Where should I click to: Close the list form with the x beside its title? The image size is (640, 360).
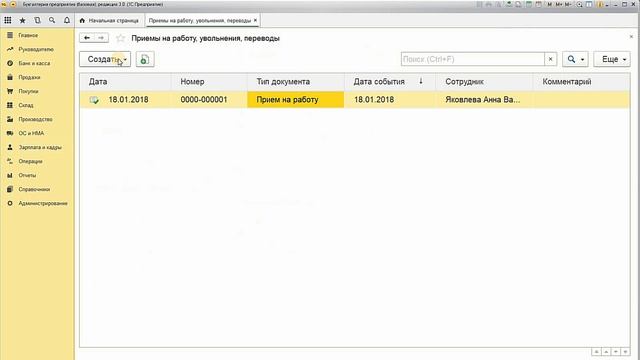[631, 37]
